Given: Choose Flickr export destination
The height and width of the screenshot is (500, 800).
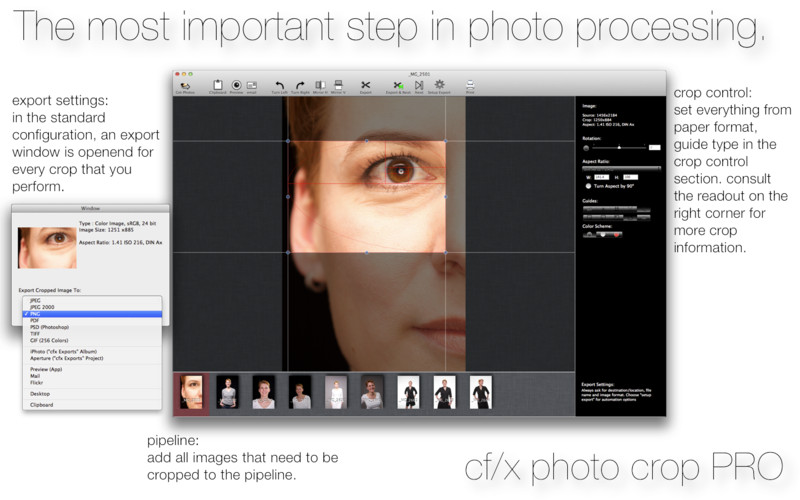Looking at the screenshot, I should (92, 383).
